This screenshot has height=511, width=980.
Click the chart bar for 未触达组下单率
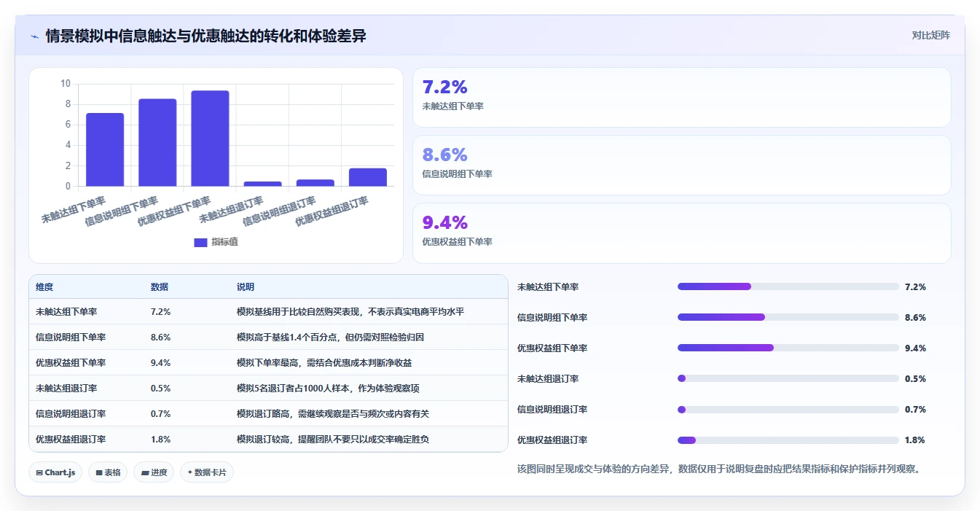point(105,149)
